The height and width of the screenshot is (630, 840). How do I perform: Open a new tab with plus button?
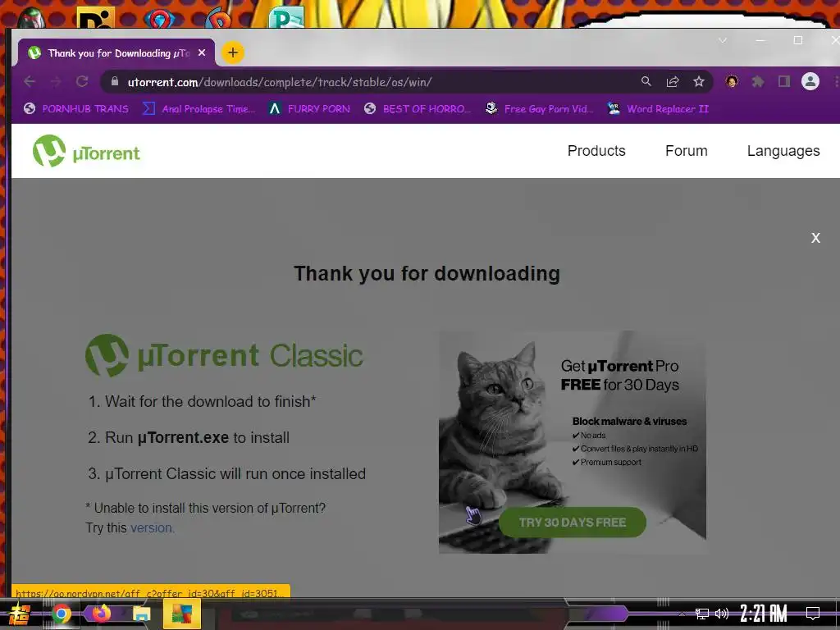pyautogui.click(x=232, y=52)
